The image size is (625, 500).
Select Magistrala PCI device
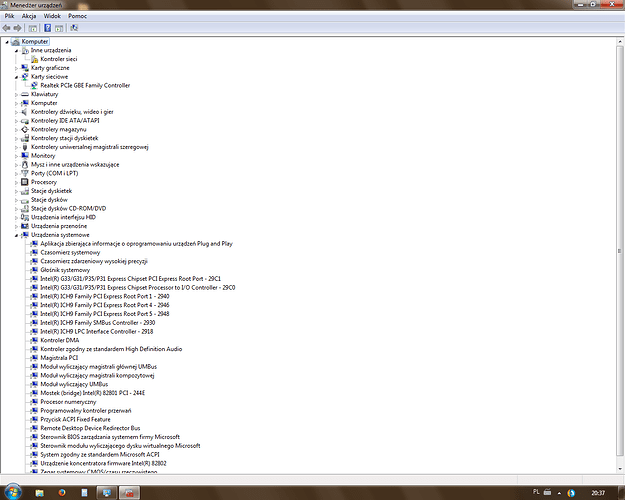59,358
